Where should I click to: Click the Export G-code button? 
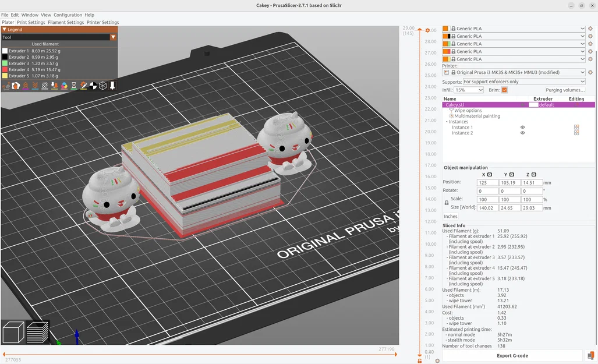512,356
